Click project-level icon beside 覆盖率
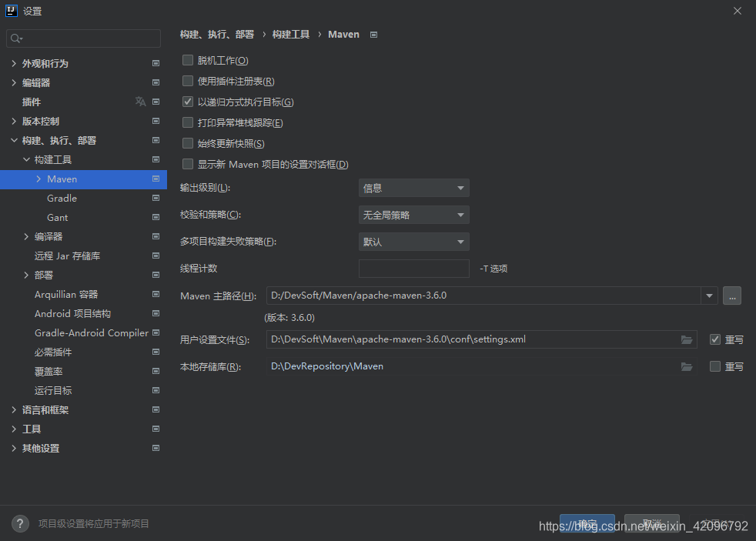 point(156,372)
